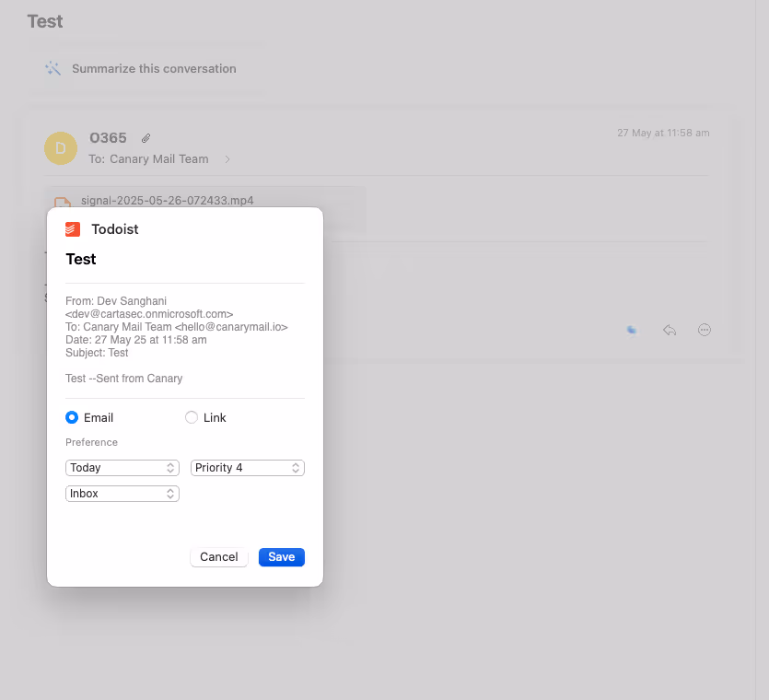Click the email body preview text in dialog

coord(124,379)
